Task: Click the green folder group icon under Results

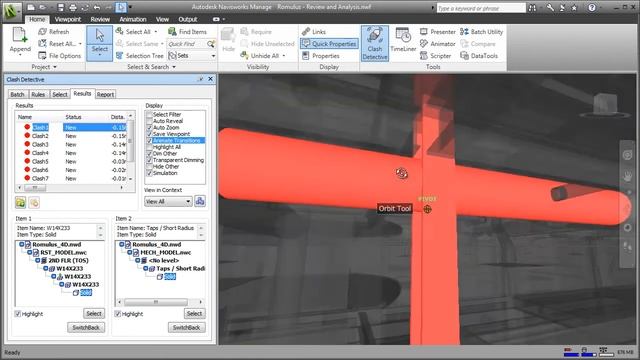Action: click(x=20, y=202)
